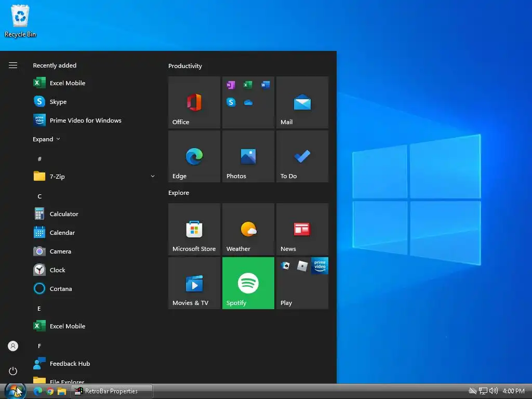
Task: Open the To Do tile
Action: (x=302, y=156)
